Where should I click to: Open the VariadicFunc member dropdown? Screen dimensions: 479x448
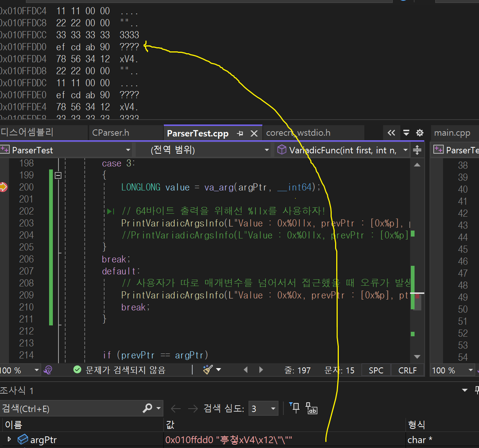click(342, 150)
